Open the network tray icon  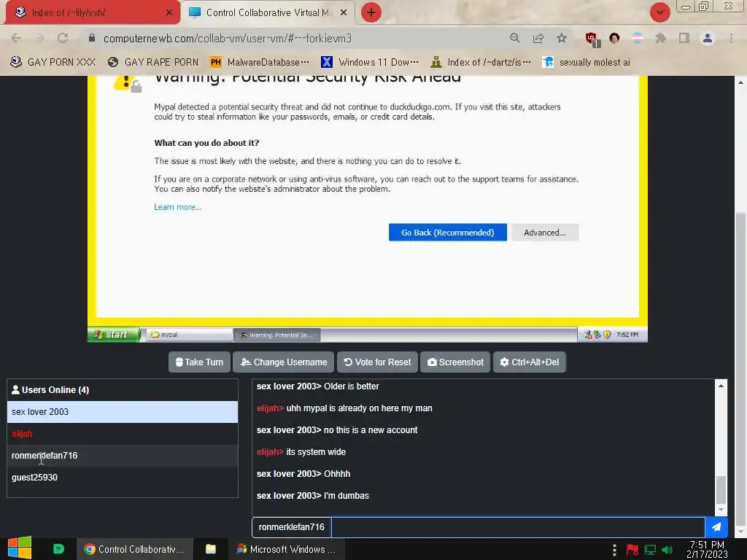coord(650,550)
